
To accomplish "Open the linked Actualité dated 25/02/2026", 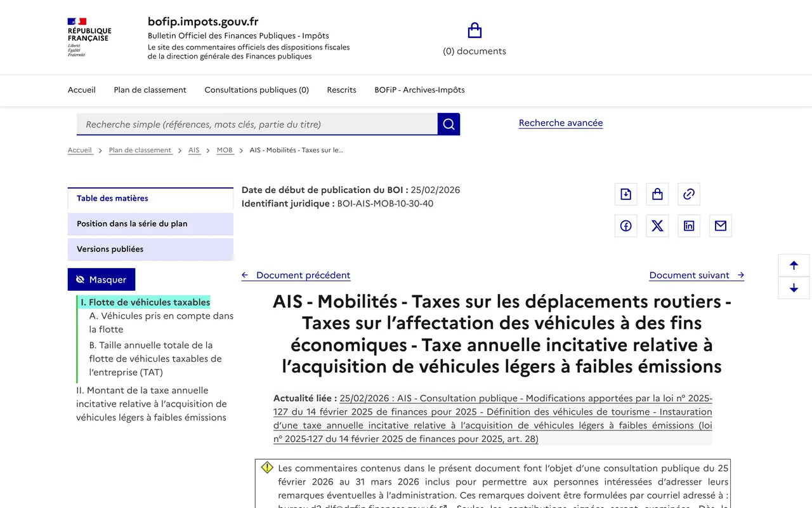I will click(x=493, y=418).
